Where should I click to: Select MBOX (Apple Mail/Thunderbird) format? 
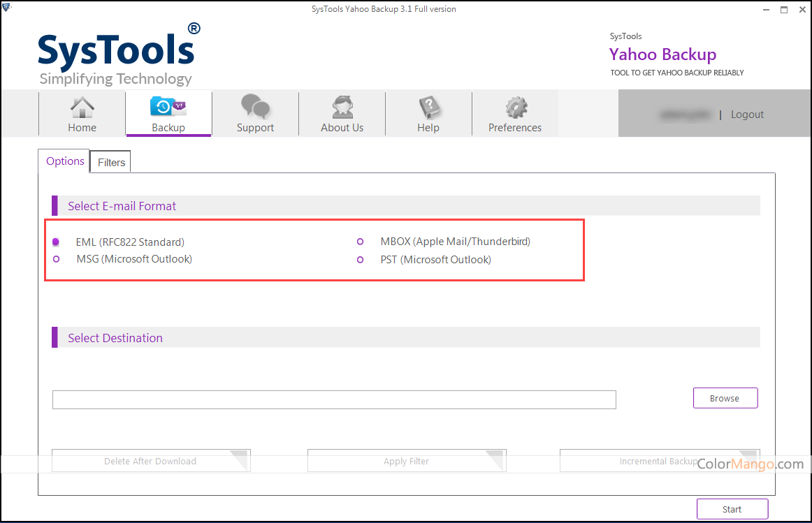[360, 241]
